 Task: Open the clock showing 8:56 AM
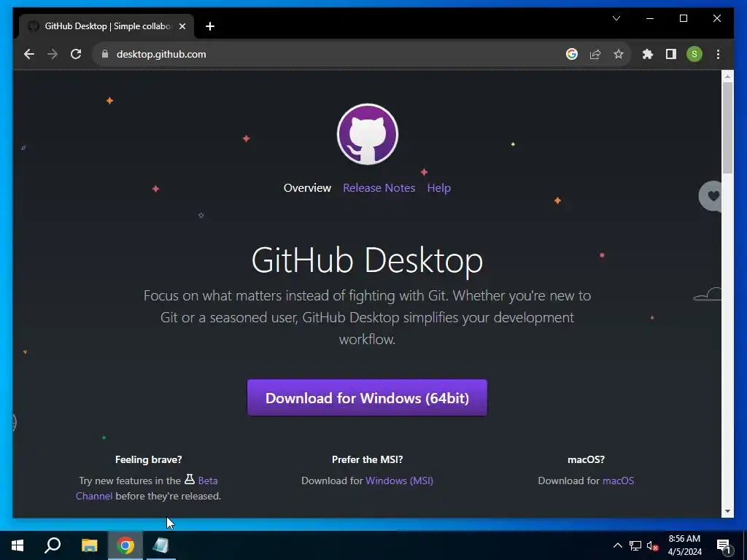click(684, 545)
